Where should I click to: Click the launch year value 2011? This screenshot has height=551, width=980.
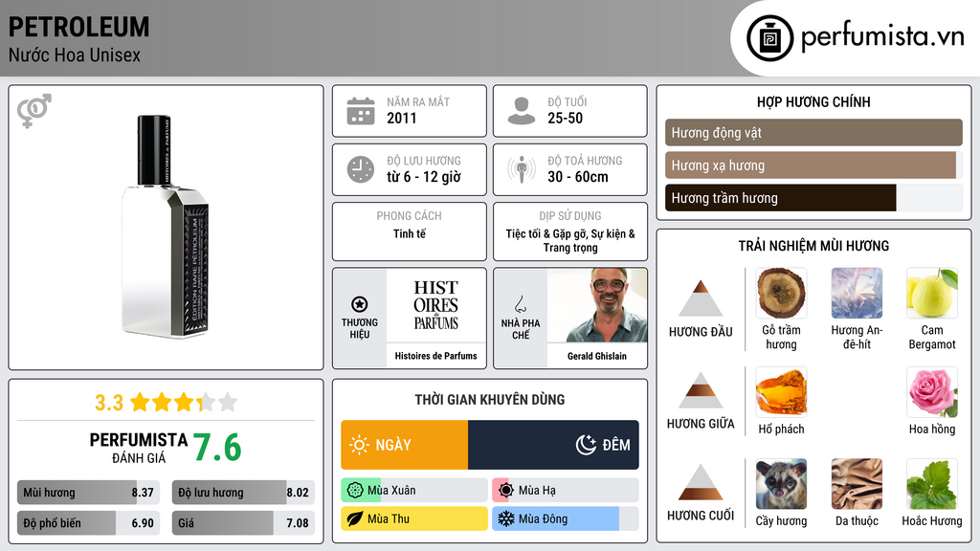click(x=401, y=118)
